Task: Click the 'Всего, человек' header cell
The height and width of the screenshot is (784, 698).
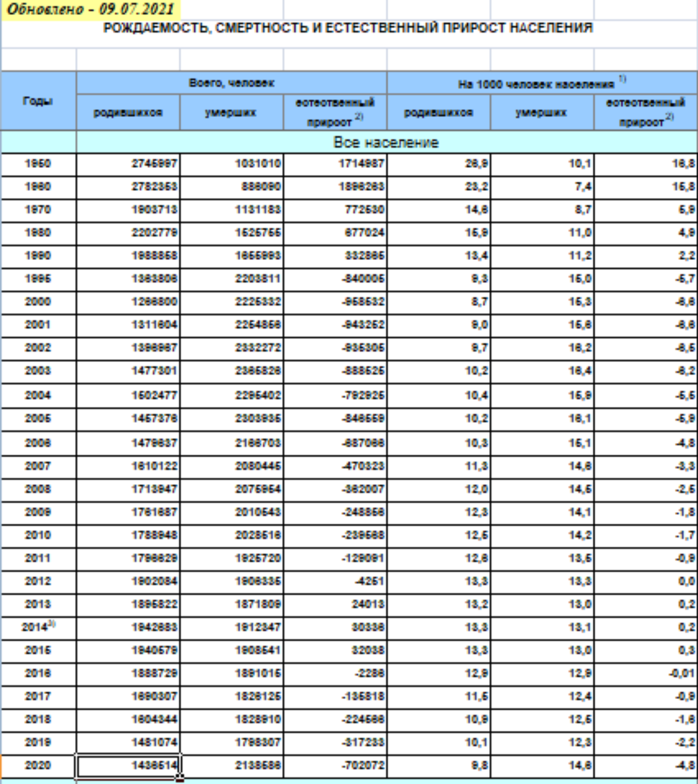Action: click(x=232, y=83)
